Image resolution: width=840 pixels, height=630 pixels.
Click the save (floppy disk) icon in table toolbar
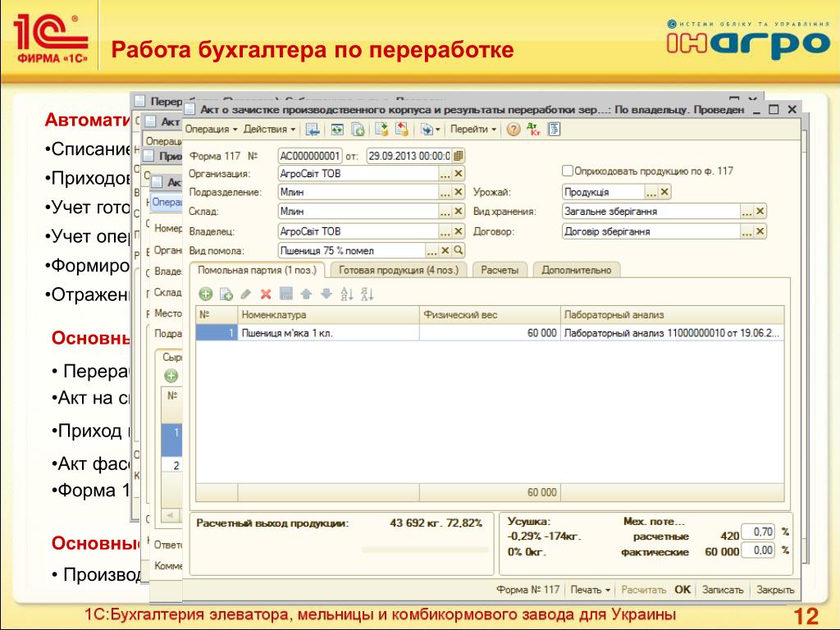pos(286,294)
